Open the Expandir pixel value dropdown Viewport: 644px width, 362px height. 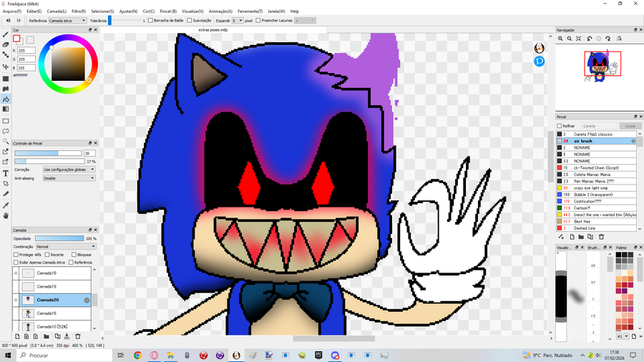tap(238, 21)
